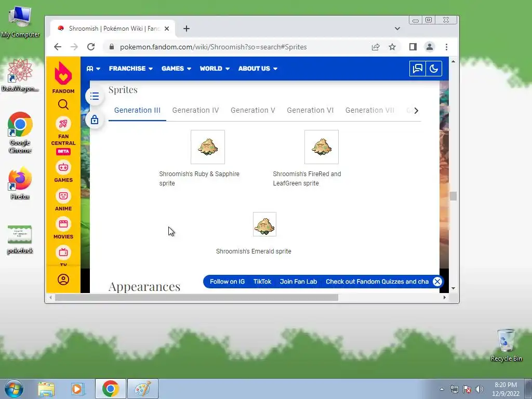Screen dimensions: 532x399
Task: Open Check out Fandom Quizzes link
Action: (x=377, y=282)
